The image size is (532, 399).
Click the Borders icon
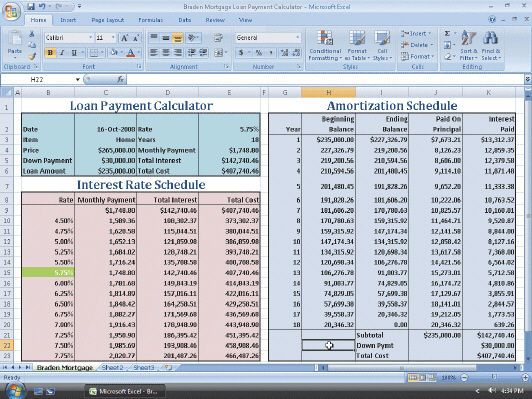point(94,53)
